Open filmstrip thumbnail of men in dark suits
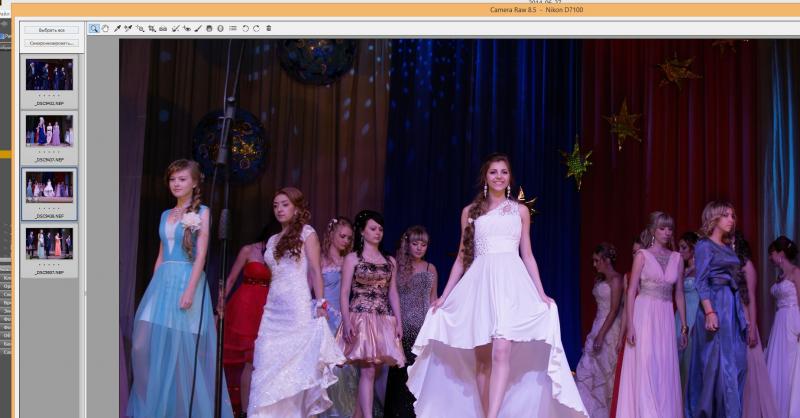 tap(49, 75)
